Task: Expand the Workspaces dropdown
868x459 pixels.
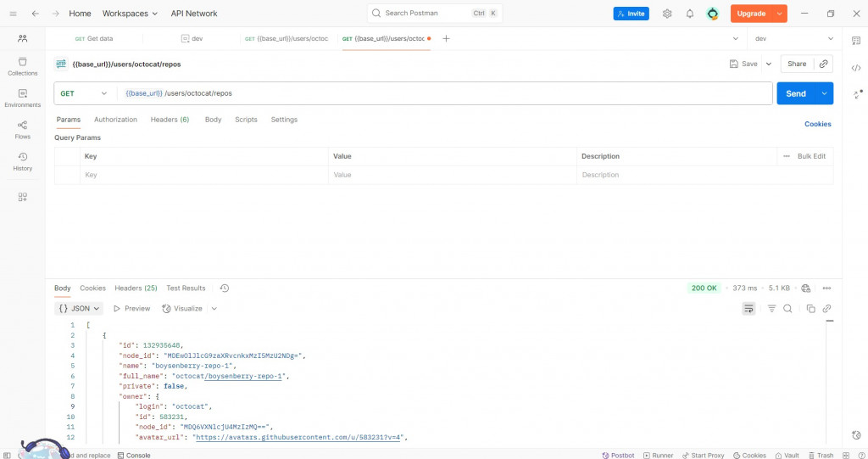Action: tap(130, 14)
